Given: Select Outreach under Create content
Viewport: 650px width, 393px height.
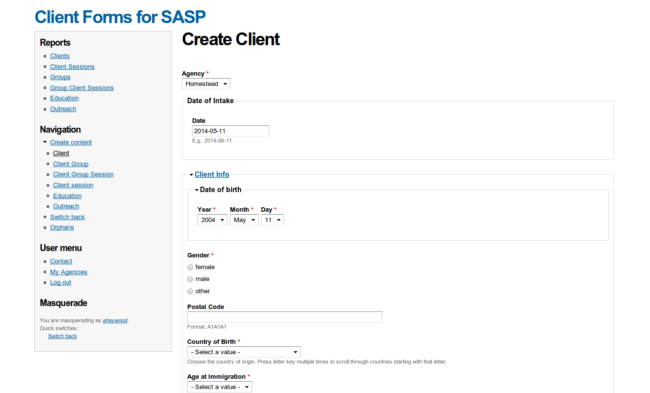Looking at the screenshot, I should click(x=66, y=206).
